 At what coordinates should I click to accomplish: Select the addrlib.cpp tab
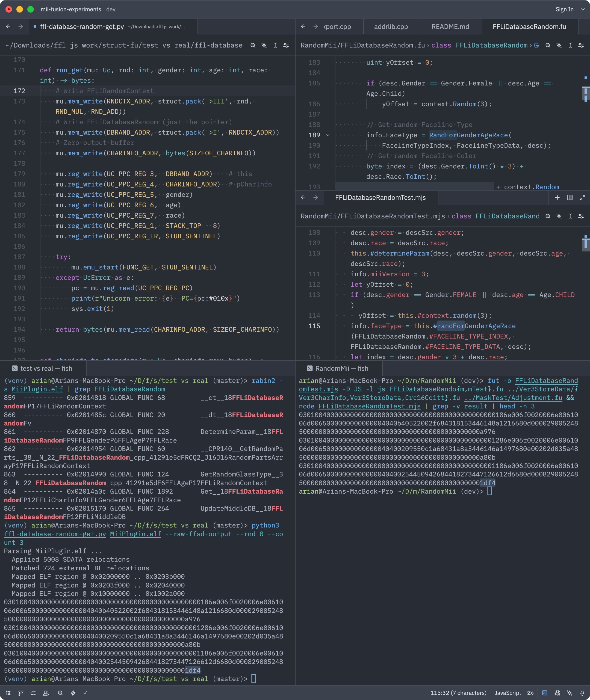[391, 27]
